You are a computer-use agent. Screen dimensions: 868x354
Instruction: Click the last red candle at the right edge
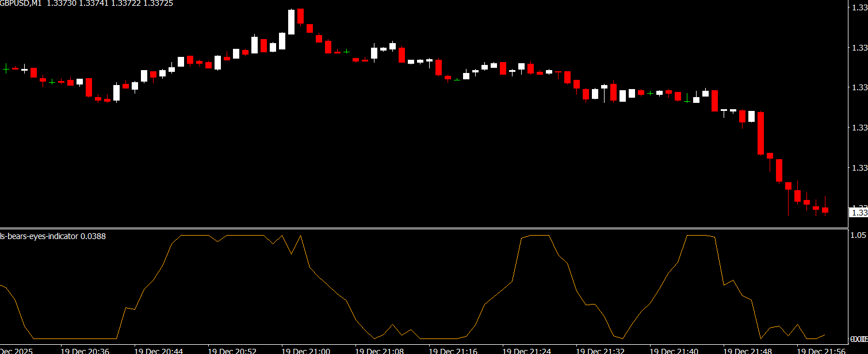(x=825, y=210)
